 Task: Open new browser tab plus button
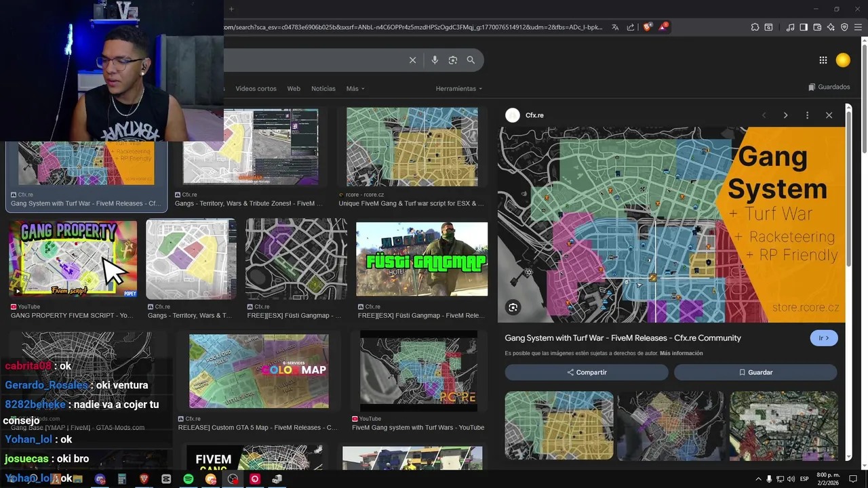pyautogui.click(x=231, y=9)
